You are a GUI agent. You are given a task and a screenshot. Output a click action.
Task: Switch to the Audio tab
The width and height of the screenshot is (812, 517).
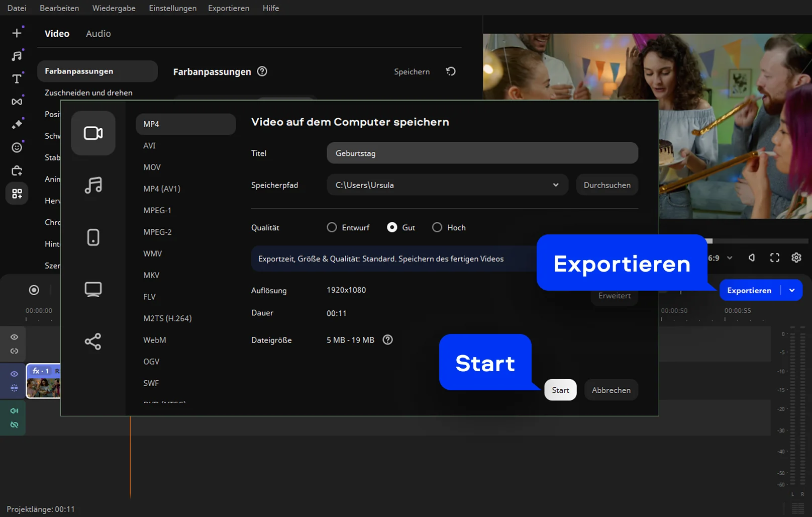pos(98,34)
